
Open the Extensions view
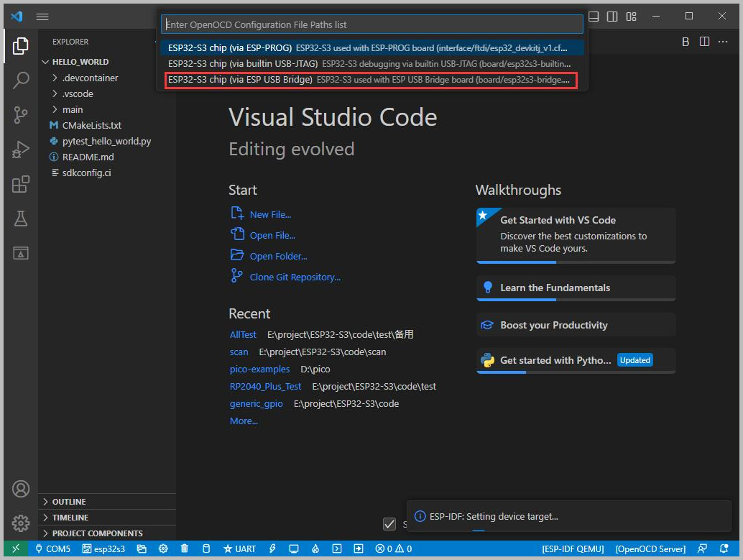coord(20,185)
